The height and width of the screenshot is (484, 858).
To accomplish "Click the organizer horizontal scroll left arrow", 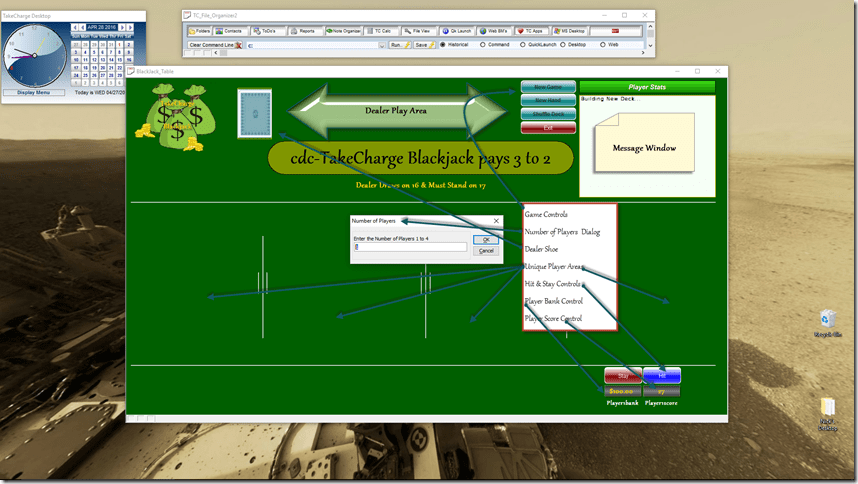I will point(216,53).
